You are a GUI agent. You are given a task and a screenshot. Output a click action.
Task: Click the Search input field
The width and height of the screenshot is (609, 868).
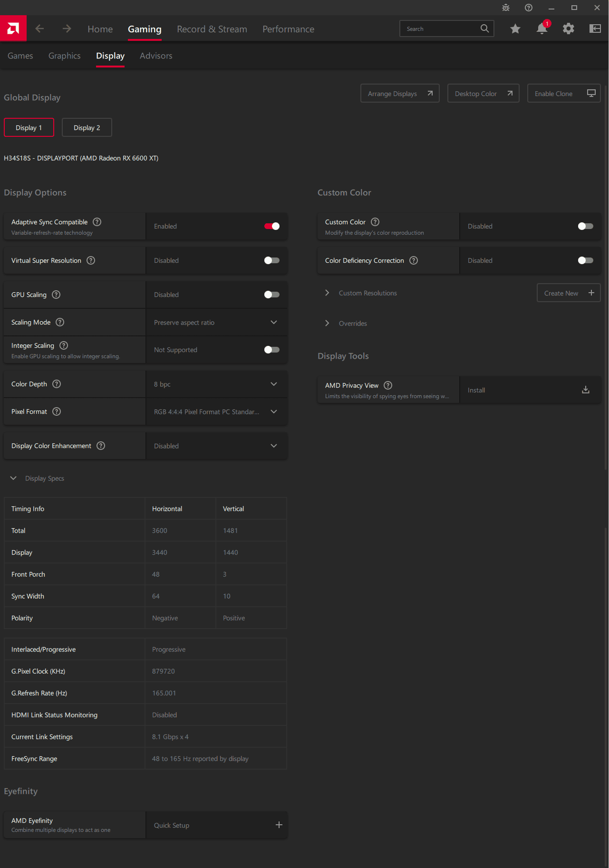coord(440,29)
